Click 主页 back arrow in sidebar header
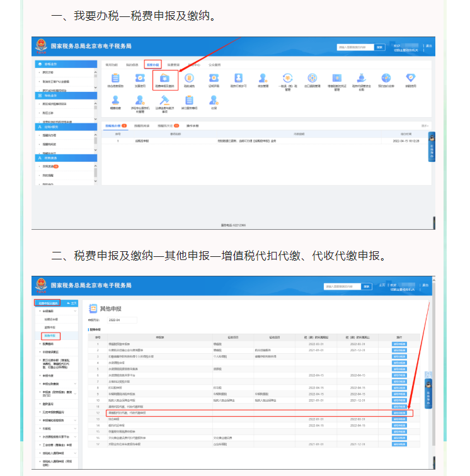Image resolution: width=470 pixels, height=476 pixels. (x=72, y=303)
